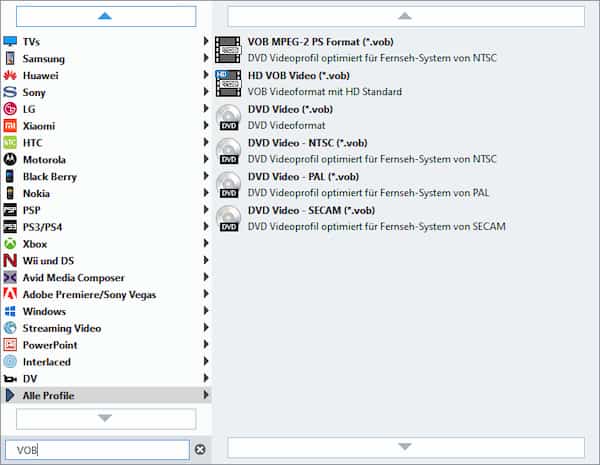This screenshot has width=600, height=465.
Task: Select the Motorola category
Action: 106,160
